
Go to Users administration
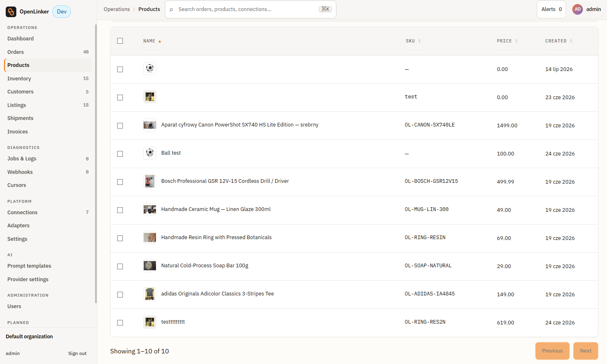coord(48,306)
